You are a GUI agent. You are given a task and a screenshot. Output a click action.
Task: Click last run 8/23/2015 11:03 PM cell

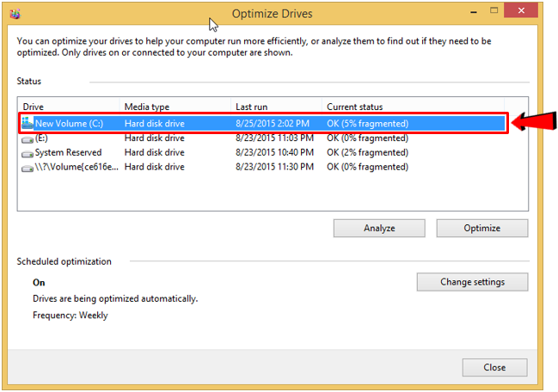coord(274,138)
